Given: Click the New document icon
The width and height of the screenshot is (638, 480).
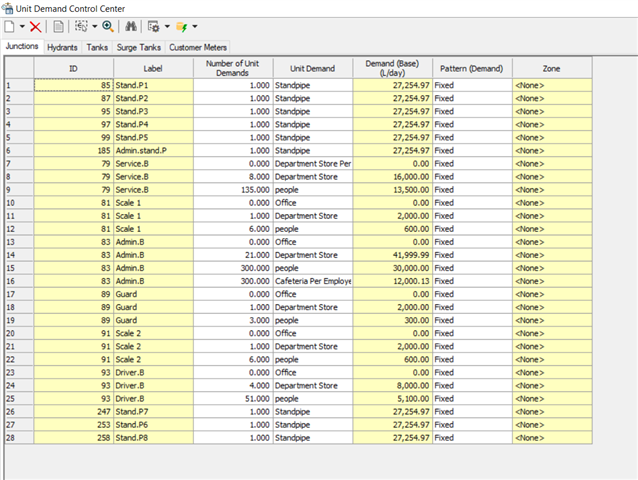Looking at the screenshot, I should click(9, 27).
